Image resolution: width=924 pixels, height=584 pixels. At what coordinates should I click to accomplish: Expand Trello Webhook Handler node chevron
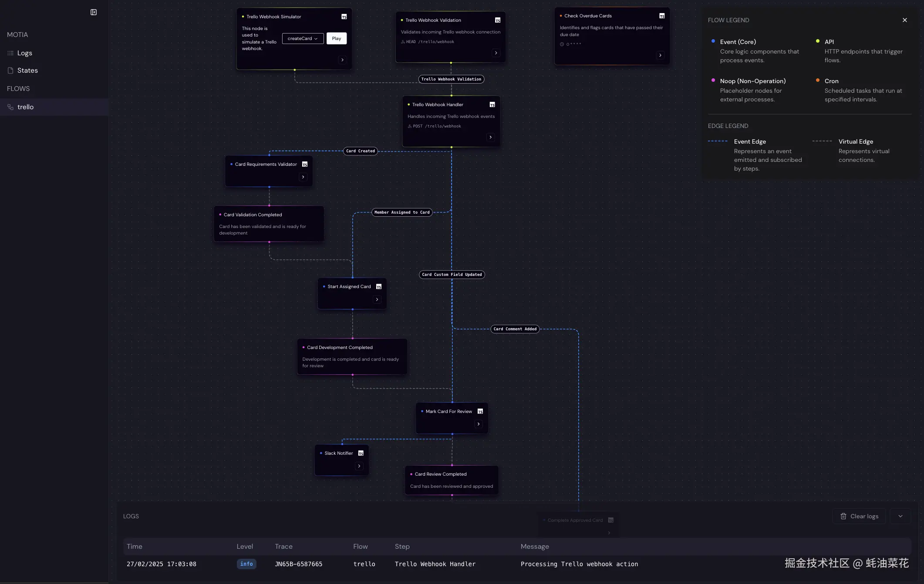pyautogui.click(x=491, y=137)
